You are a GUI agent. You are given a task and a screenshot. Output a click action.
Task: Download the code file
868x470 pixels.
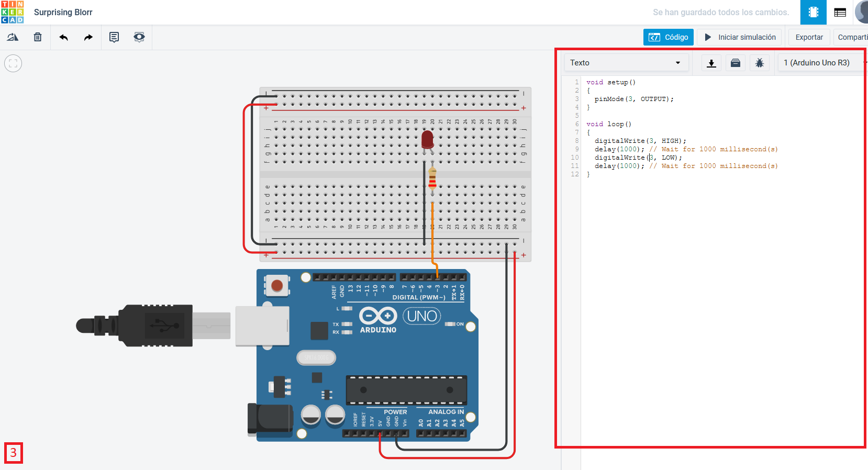click(711, 63)
